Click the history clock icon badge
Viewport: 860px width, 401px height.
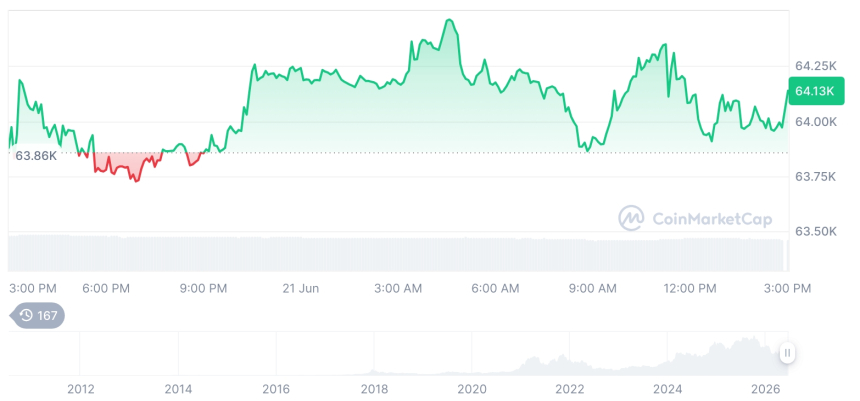(x=26, y=315)
